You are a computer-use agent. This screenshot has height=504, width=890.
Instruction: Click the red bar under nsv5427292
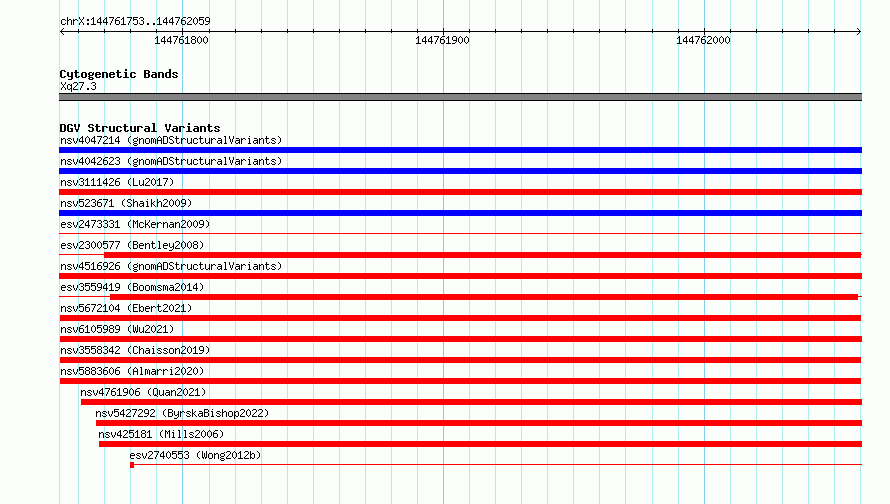[x=479, y=423]
